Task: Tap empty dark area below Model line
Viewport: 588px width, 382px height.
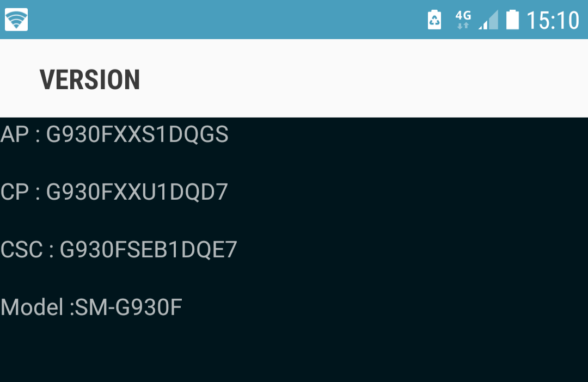Action: click(294, 350)
